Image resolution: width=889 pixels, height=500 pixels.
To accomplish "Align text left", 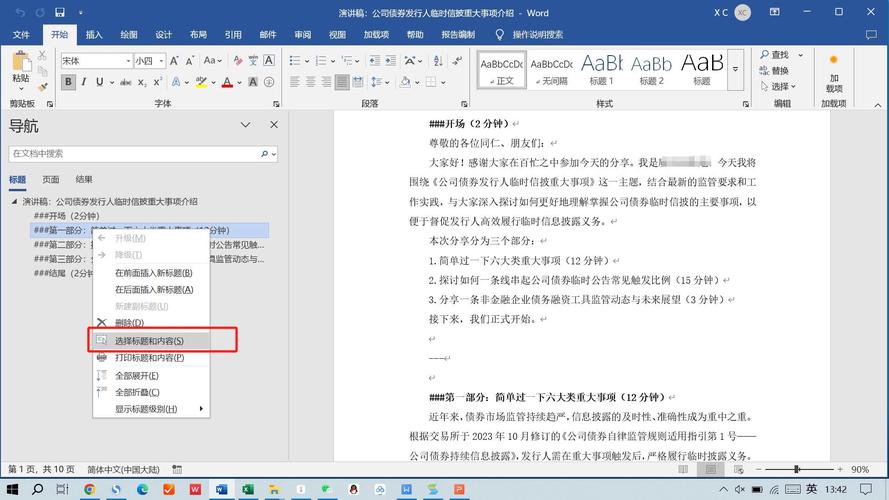I will click(294, 83).
